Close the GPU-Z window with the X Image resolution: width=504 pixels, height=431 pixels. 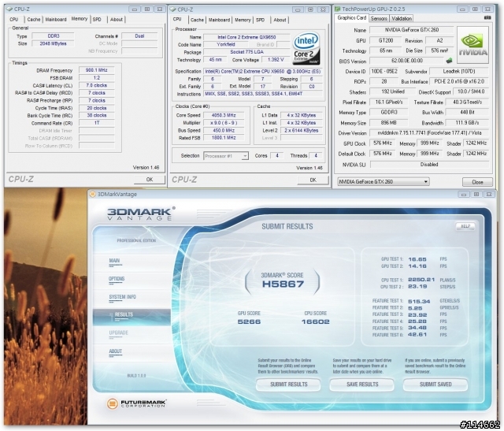[x=487, y=9]
